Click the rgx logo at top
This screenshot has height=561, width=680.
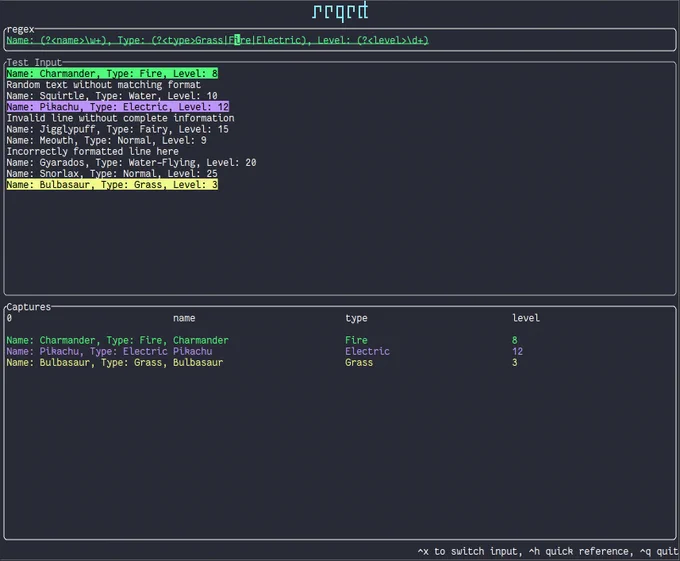point(340,12)
